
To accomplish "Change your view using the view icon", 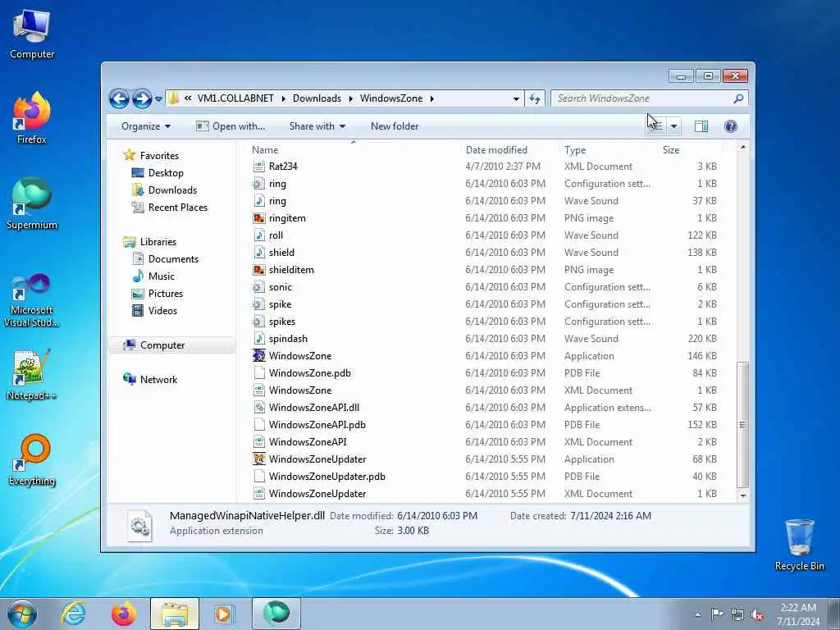I will coord(656,126).
